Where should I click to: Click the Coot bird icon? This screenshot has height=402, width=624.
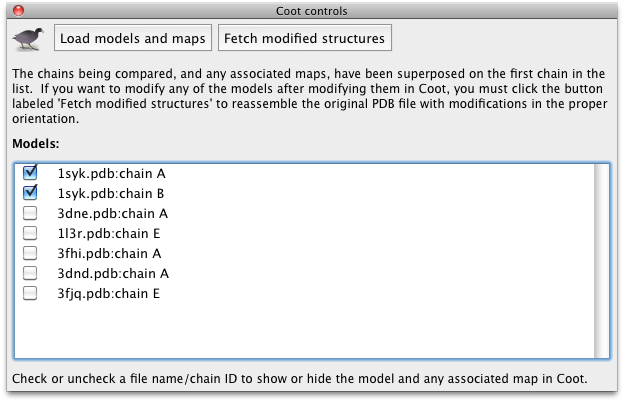(x=25, y=38)
